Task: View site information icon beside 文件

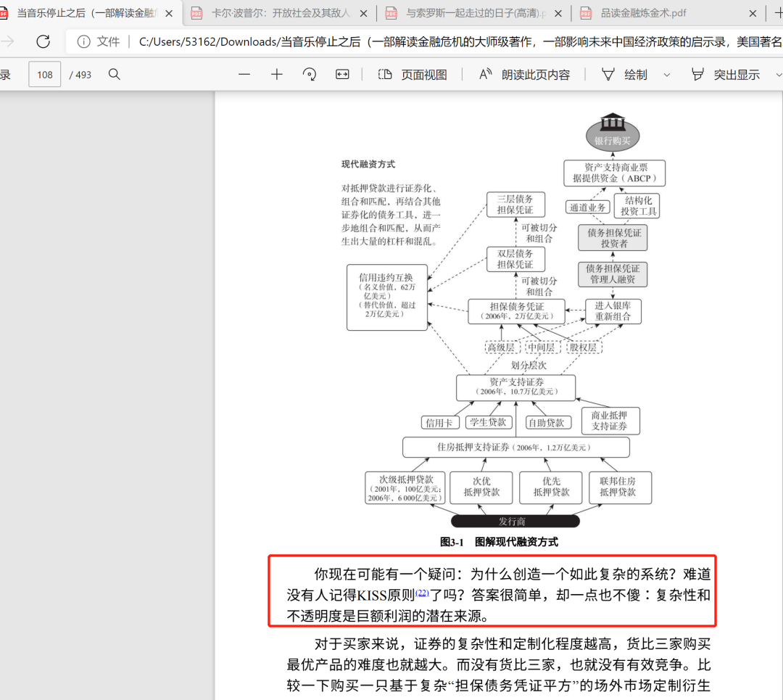Action: tap(84, 41)
